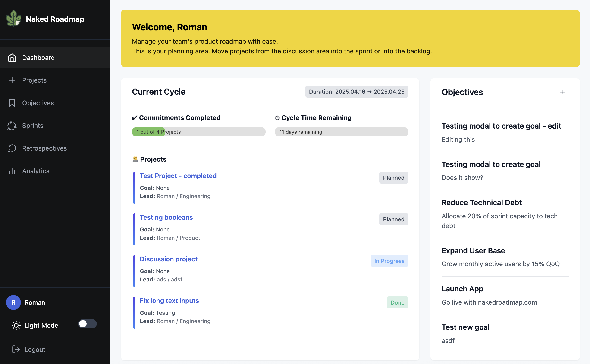Open Objectives via the bookmark icon
Image resolution: width=590 pixels, height=364 pixels.
click(x=12, y=103)
